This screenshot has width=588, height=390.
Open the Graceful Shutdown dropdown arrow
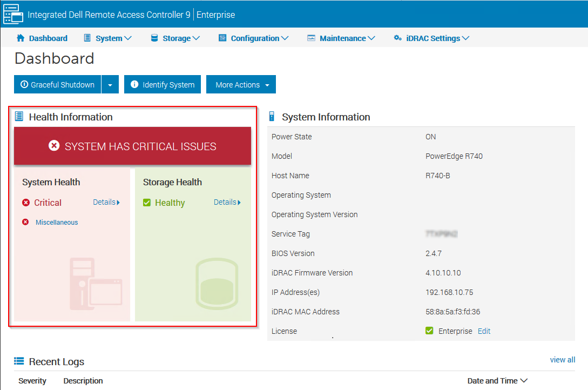[110, 85]
